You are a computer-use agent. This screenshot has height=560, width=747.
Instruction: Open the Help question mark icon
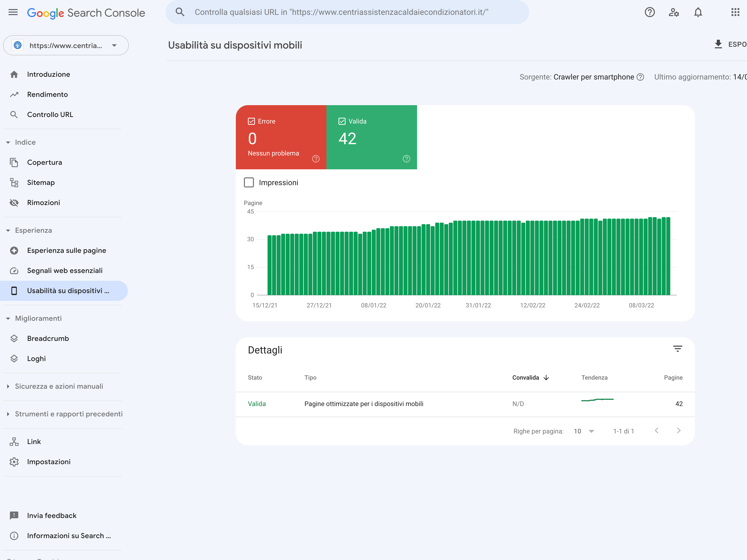650,13
